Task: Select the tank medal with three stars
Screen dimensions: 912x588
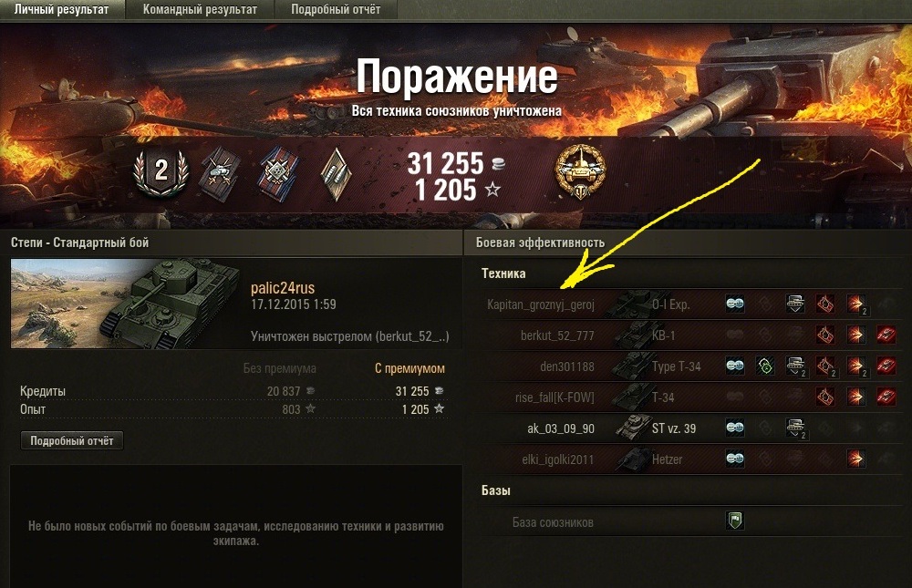Action: click(219, 172)
